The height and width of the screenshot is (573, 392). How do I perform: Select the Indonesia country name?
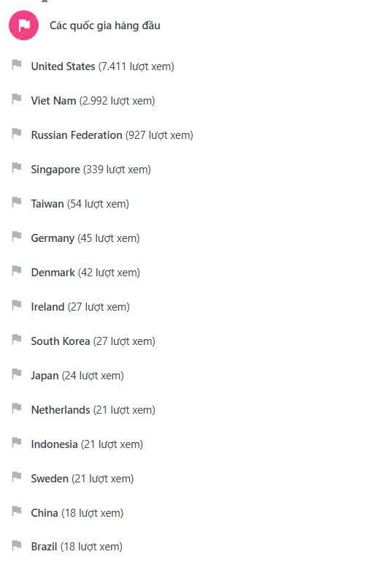coord(54,444)
